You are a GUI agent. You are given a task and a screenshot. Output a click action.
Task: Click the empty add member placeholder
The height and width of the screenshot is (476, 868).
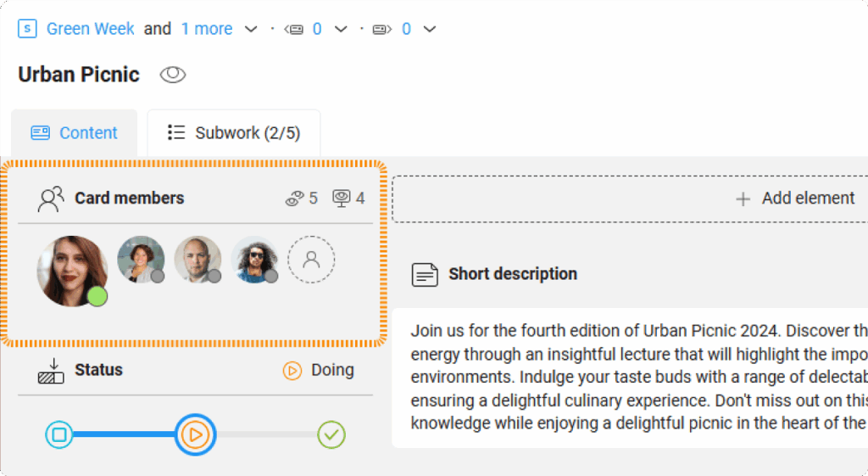tap(311, 260)
